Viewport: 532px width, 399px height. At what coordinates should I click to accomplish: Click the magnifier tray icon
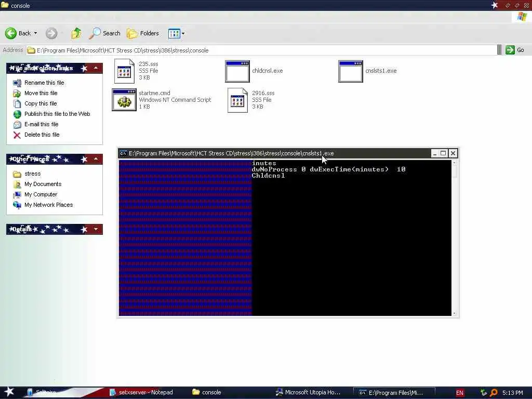[494, 393]
